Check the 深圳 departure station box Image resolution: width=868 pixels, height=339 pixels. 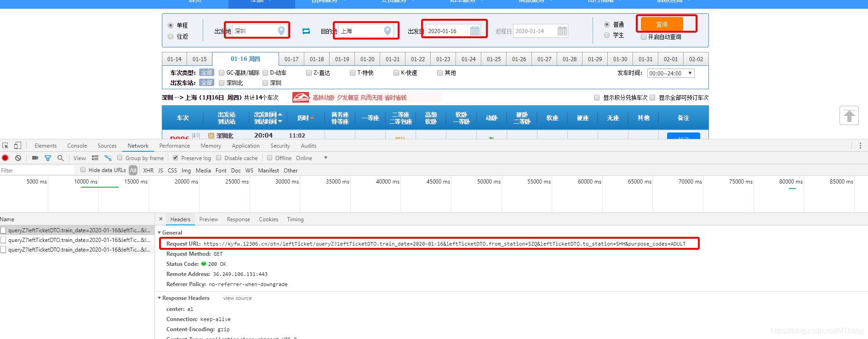[x=265, y=83]
